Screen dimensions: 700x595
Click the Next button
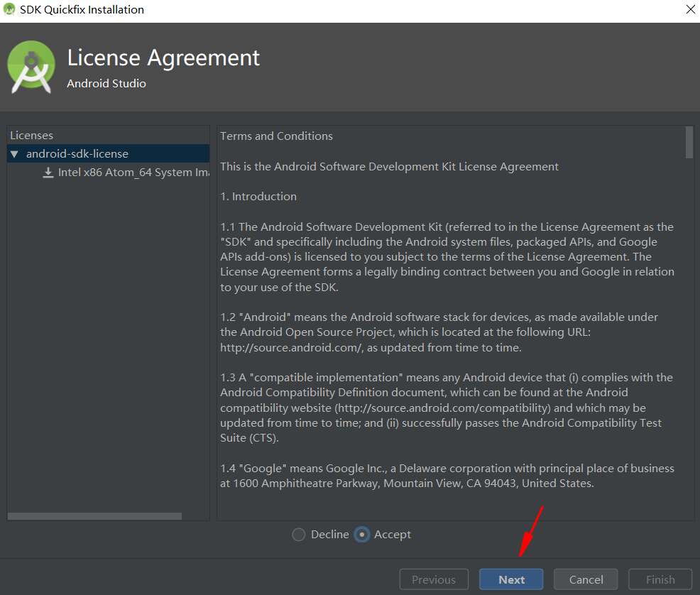[511, 579]
